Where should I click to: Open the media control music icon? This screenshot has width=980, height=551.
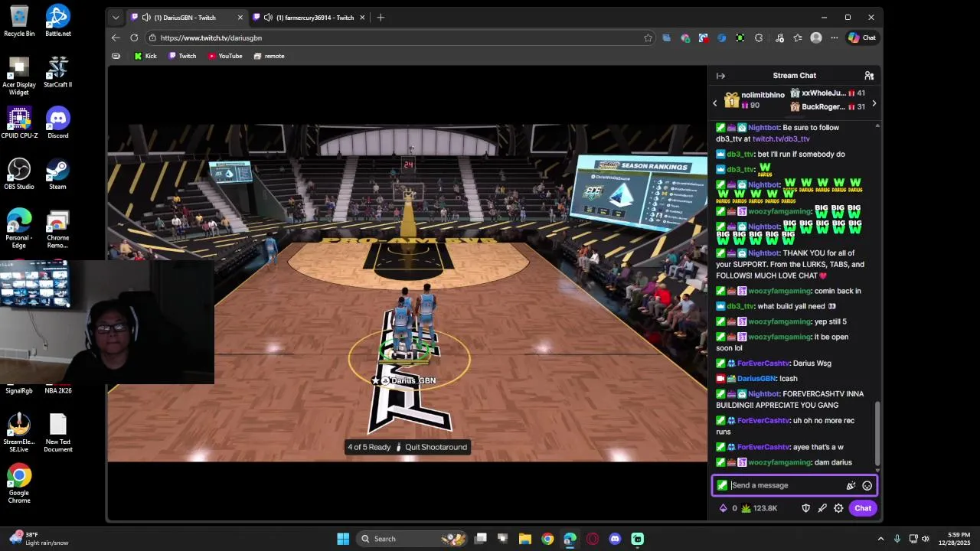779,37
